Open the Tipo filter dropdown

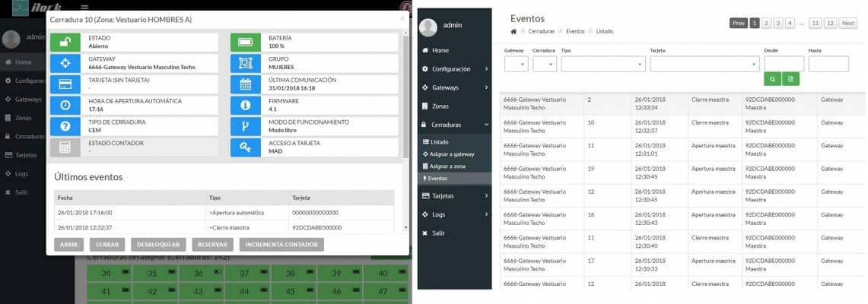click(603, 64)
